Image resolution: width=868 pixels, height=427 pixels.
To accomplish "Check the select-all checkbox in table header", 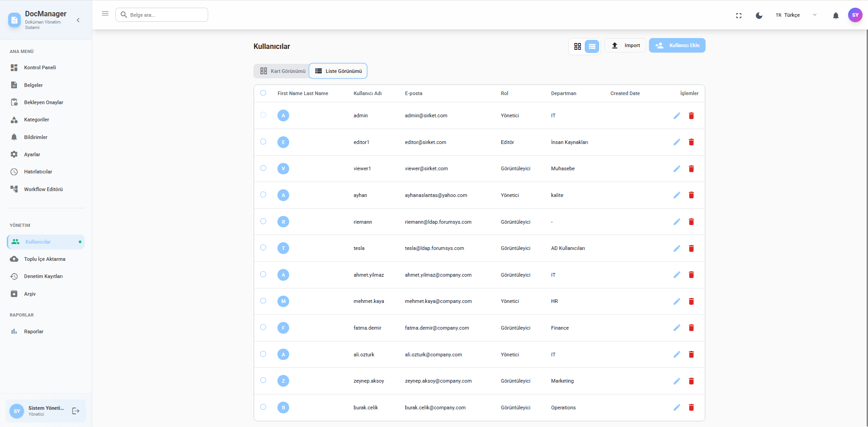I will point(263,93).
